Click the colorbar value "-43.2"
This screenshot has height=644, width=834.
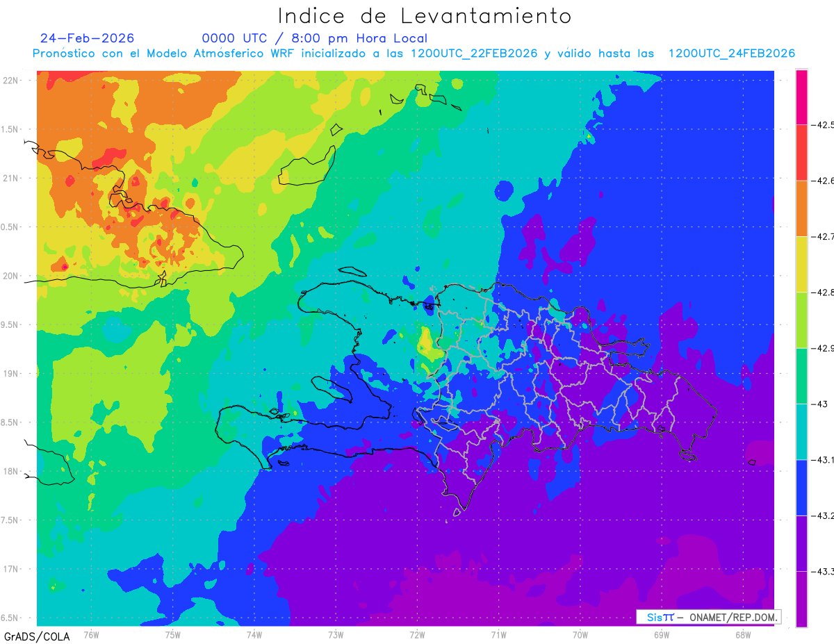[x=823, y=515]
